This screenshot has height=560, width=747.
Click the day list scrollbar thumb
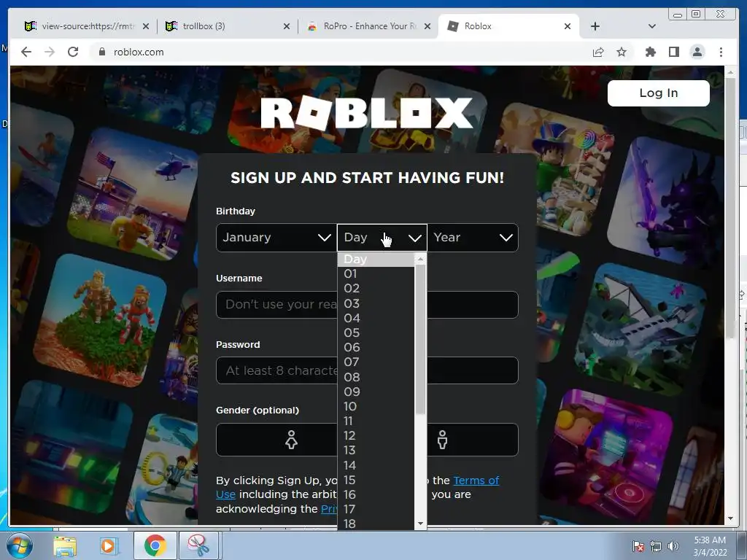pyautogui.click(x=420, y=340)
